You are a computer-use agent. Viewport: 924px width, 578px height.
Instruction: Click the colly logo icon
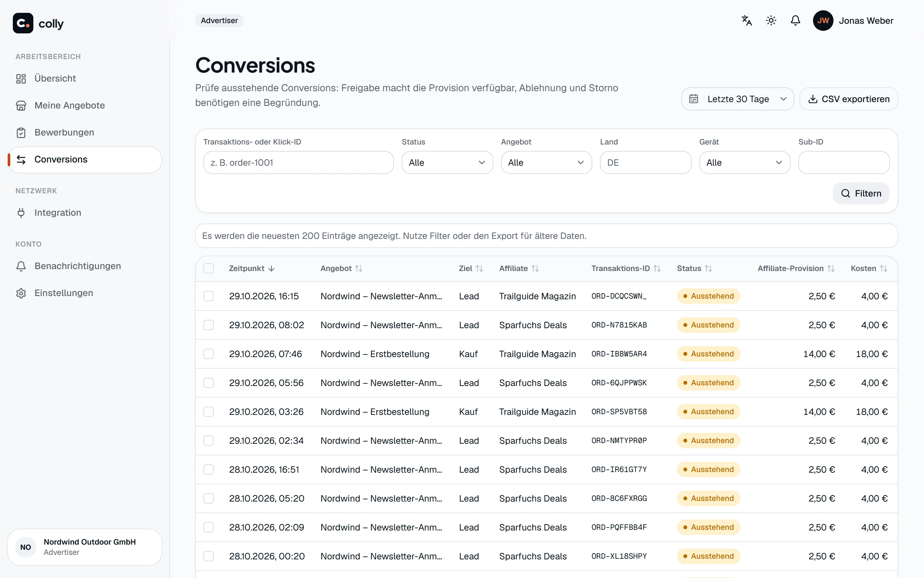click(23, 23)
